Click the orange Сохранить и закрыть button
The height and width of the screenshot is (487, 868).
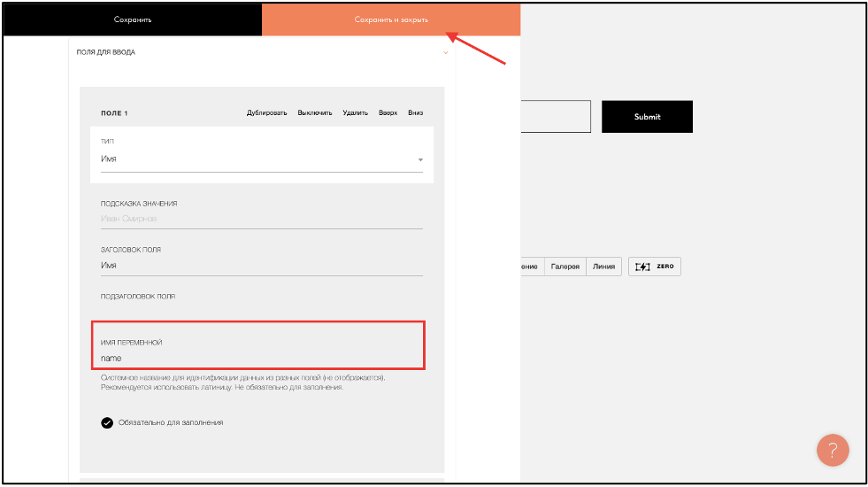click(x=391, y=19)
